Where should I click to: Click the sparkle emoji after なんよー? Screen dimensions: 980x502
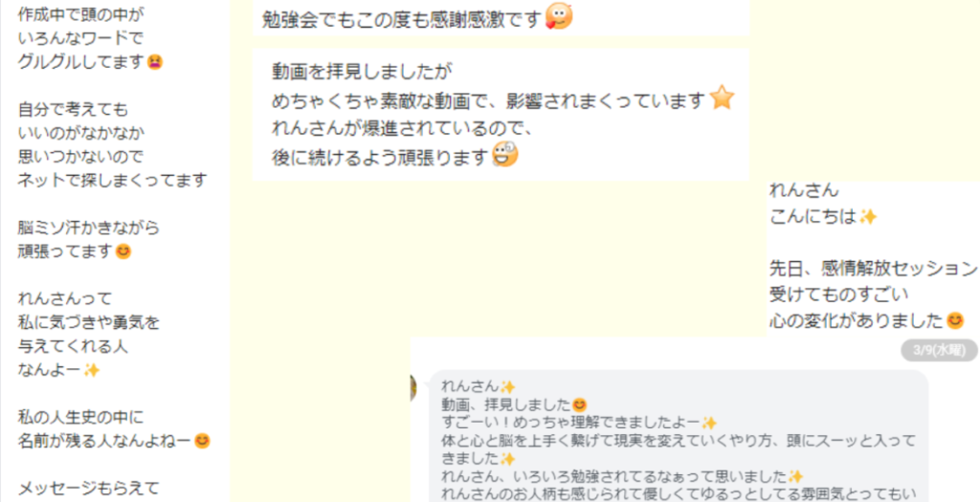[92, 370]
